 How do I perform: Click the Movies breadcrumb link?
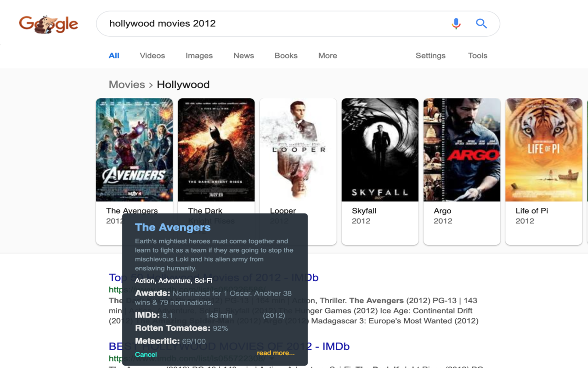point(127,85)
